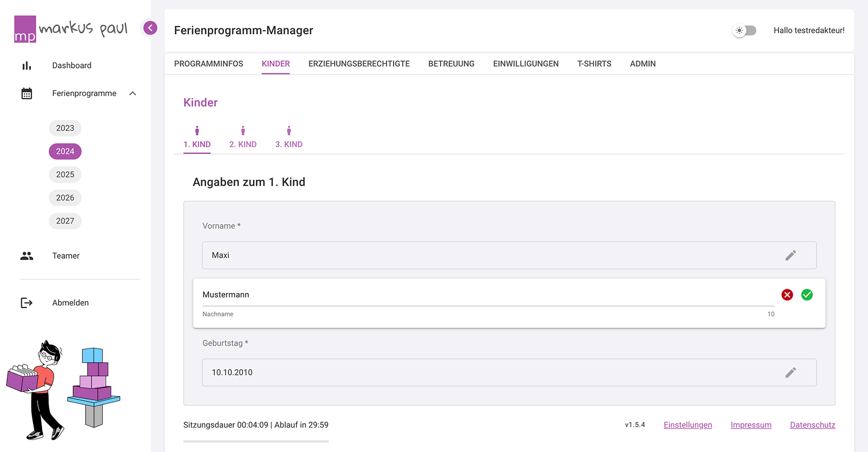Click the Teamer people icon

pyautogui.click(x=27, y=256)
